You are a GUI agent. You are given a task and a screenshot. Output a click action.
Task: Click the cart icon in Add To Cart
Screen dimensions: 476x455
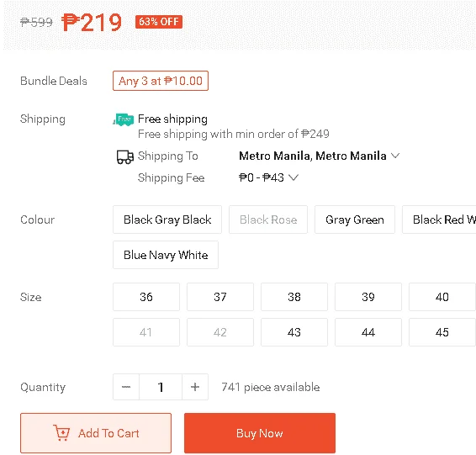click(61, 433)
